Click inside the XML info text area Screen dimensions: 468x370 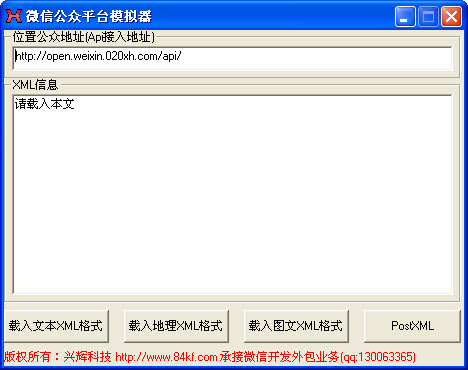232,194
